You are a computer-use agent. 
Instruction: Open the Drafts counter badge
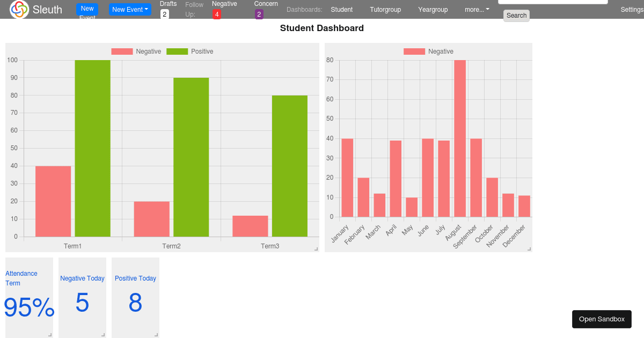click(164, 13)
